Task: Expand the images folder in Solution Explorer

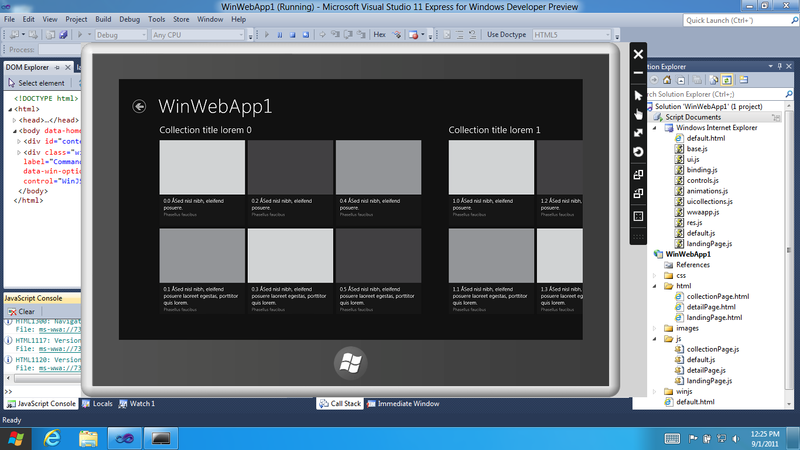Action: 667,327
